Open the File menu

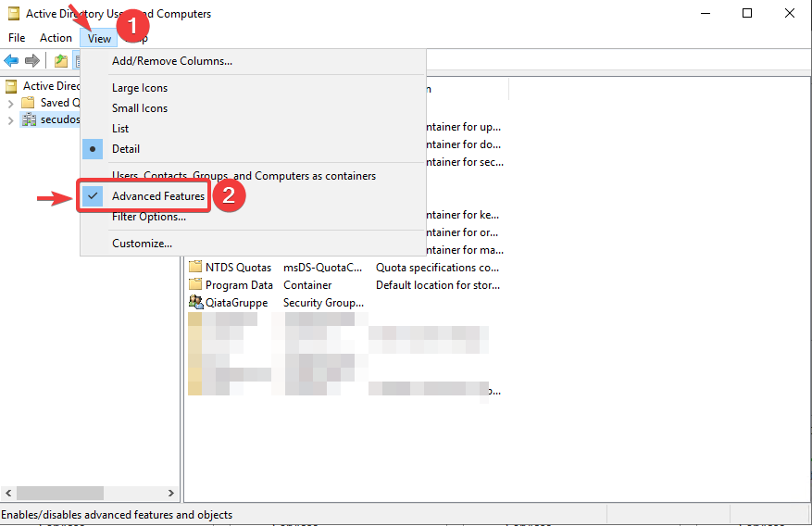17,38
